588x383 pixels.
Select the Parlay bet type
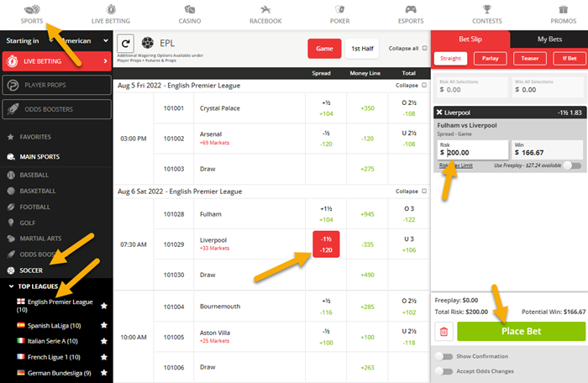click(490, 58)
